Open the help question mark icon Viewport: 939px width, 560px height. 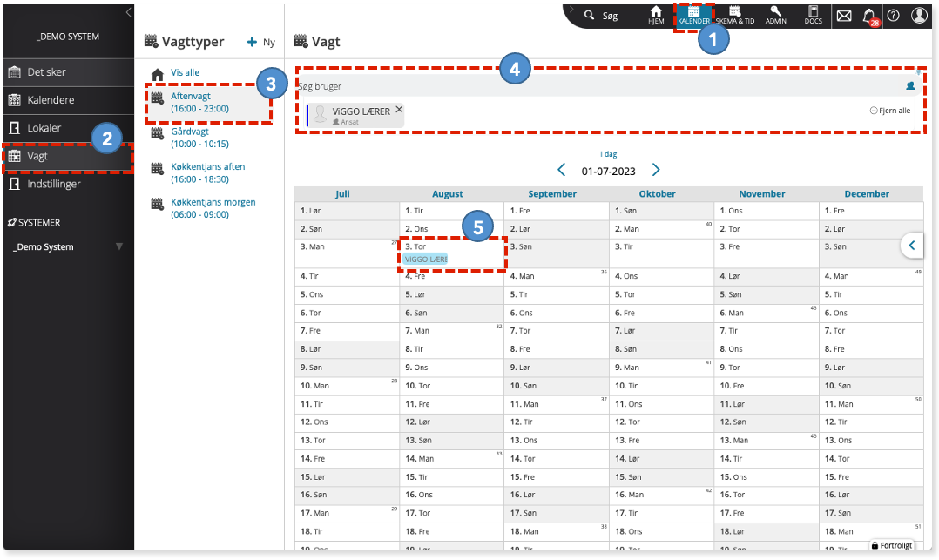click(893, 16)
